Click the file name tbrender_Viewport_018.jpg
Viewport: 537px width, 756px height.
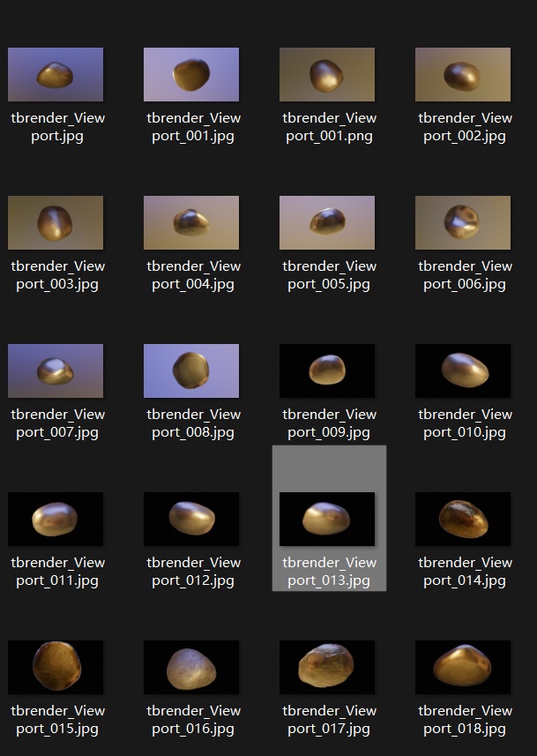[466, 719]
